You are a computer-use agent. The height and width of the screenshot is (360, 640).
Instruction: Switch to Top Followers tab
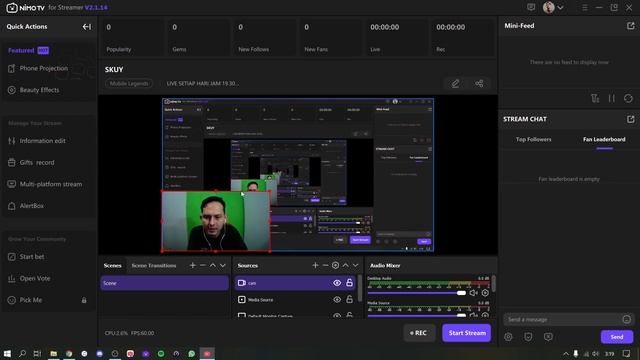[533, 140]
